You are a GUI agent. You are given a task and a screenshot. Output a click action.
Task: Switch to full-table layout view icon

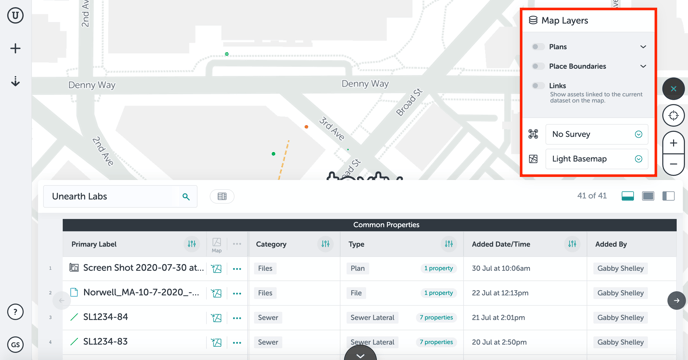[x=648, y=196]
